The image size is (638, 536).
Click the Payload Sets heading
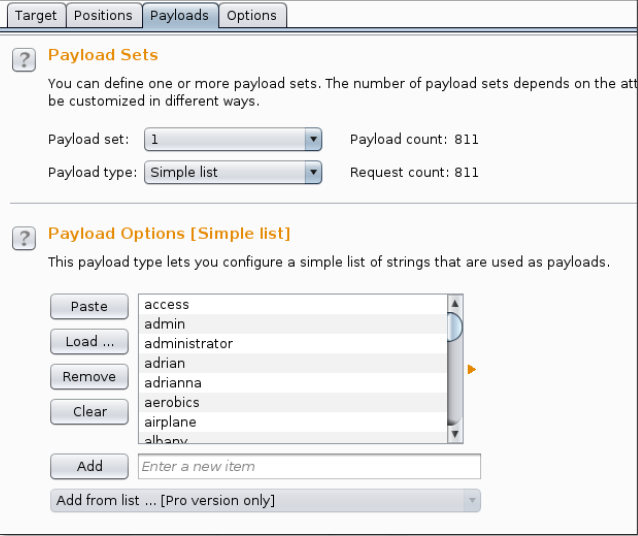click(103, 55)
